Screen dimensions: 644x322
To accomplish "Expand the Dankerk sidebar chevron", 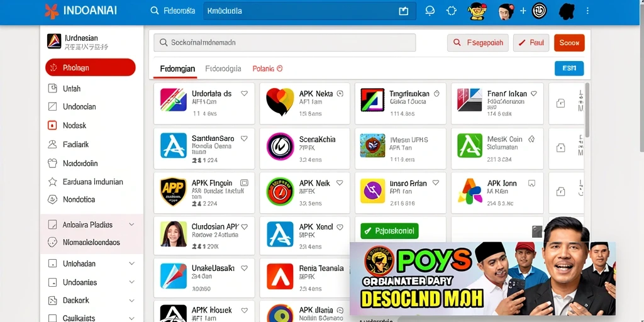I will [x=131, y=300].
